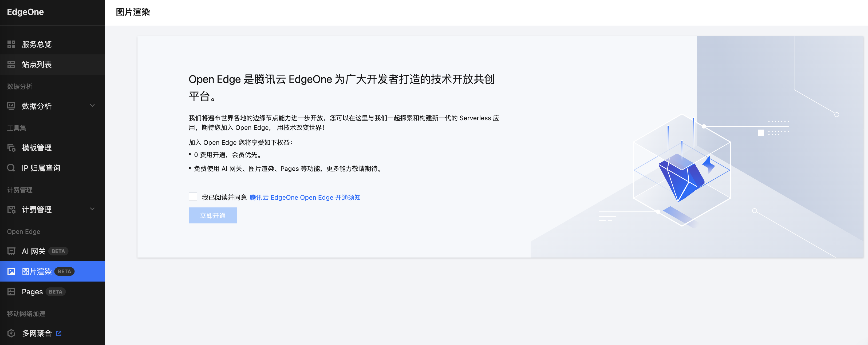Click the 数据分析 chart monitor icon

pyautogui.click(x=11, y=106)
